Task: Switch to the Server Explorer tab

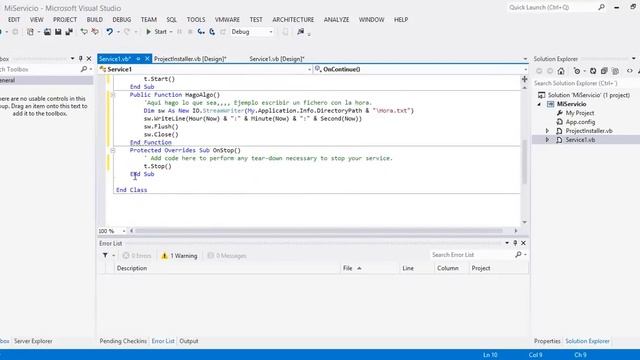Action: point(33,341)
